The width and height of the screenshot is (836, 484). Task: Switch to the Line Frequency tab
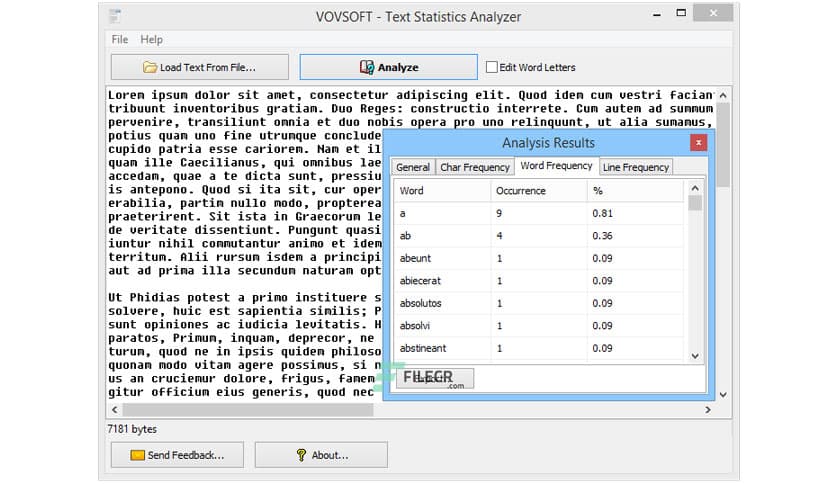click(x=636, y=167)
